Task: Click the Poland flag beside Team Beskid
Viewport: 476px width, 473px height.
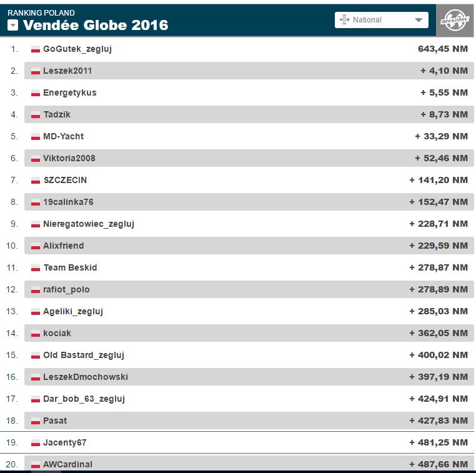Action: coord(36,268)
